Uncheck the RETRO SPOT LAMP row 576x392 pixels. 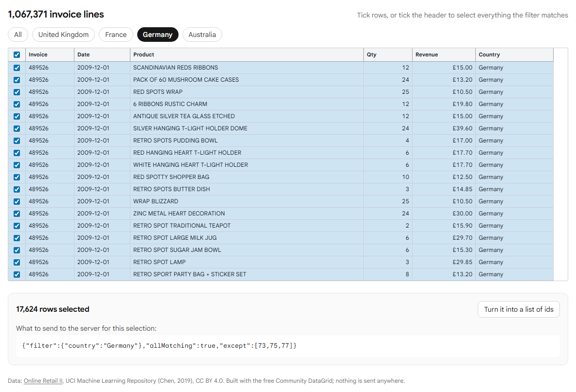point(17,262)
